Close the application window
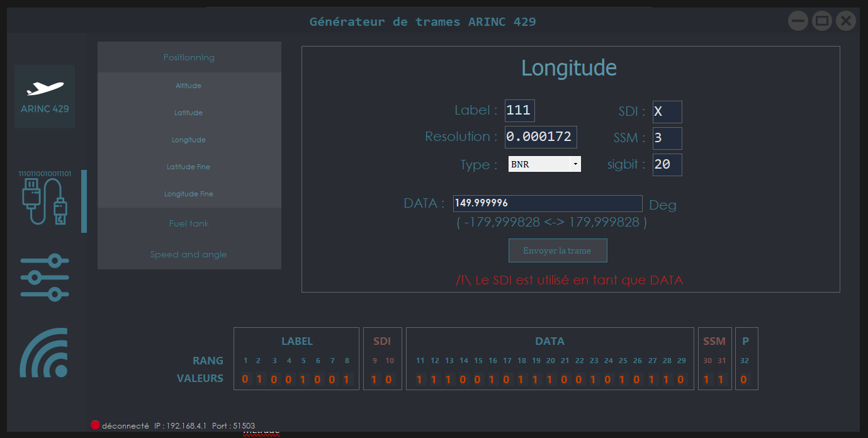 click(x=846, y=21)
